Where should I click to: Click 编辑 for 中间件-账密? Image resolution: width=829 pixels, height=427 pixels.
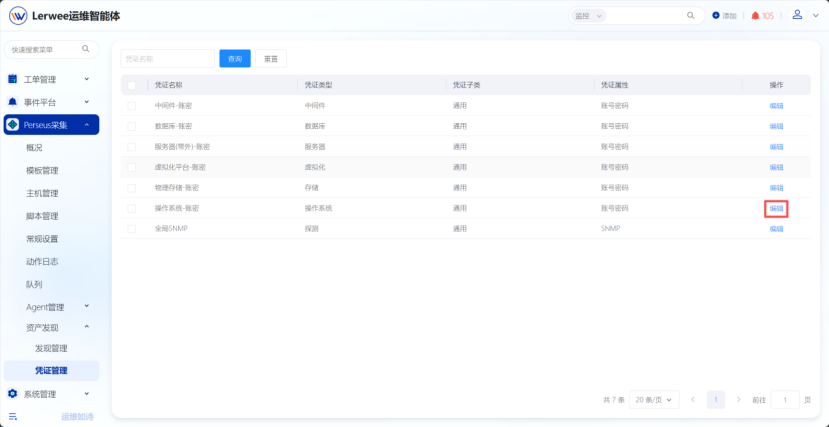point(776,106)
